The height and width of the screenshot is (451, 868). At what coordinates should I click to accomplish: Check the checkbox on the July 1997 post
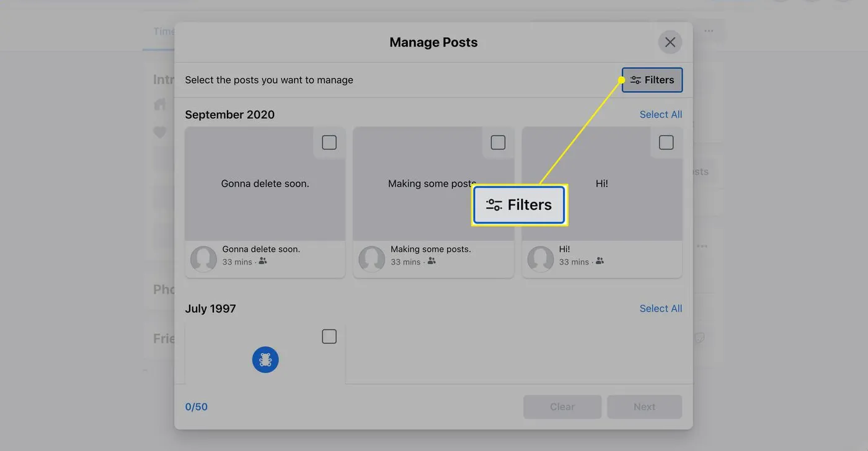[x=329, y=336]
